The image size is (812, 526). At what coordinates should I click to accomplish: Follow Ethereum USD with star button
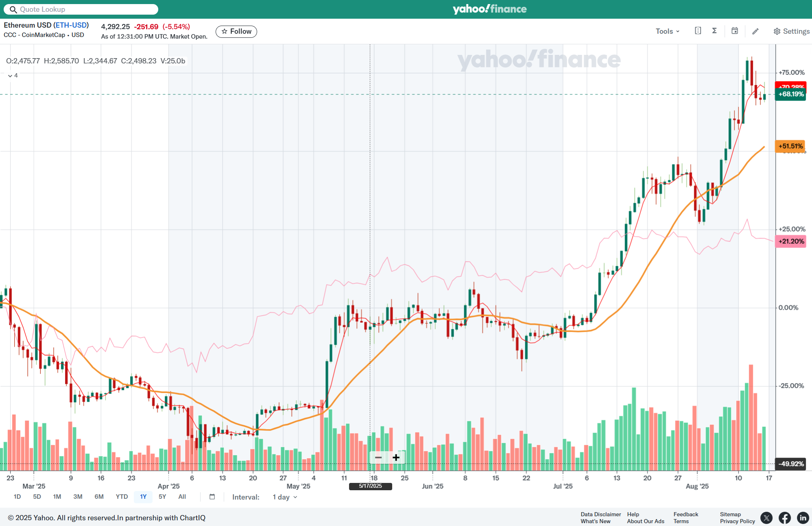pos(236,31)
